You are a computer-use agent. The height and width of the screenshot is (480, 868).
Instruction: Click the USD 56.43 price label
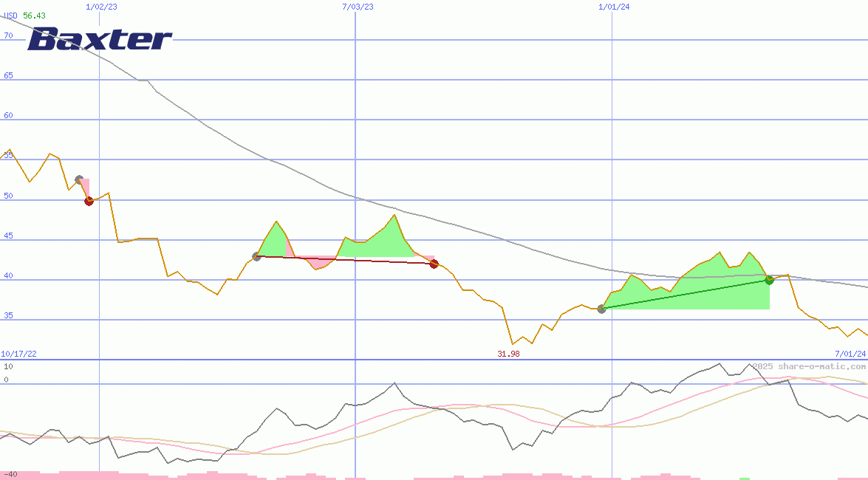pos(24,16)
